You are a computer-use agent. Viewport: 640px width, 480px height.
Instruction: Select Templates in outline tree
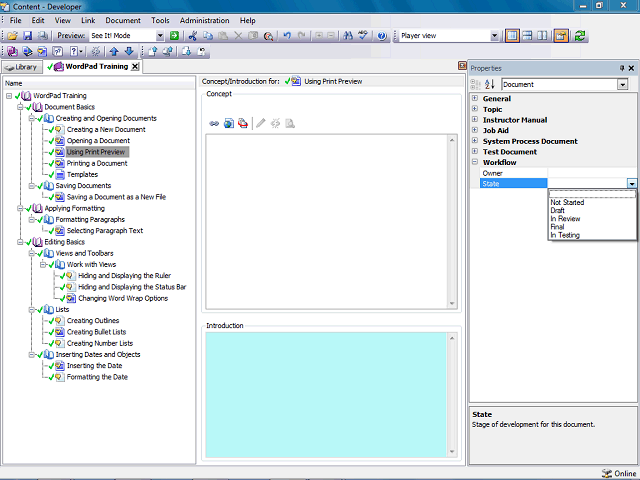[x=82, y=174]
